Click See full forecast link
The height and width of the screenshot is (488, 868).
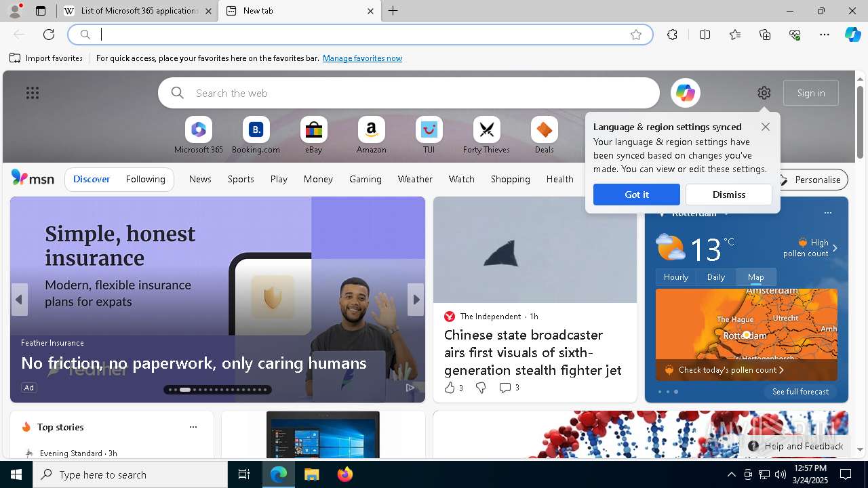coord(800,392)
